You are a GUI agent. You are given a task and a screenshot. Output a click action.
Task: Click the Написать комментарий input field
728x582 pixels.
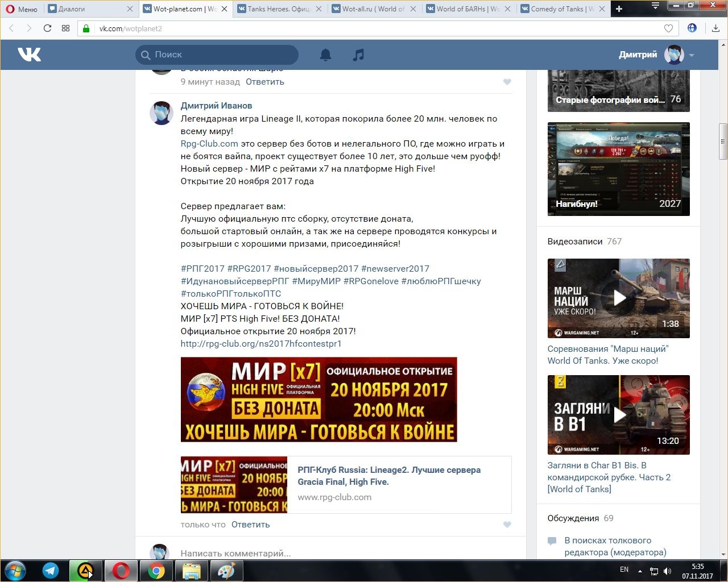tap(346, 553)
